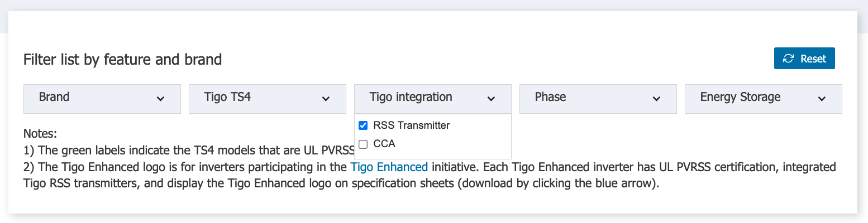Viewport: 868px width, 223px height.
Task: Click the chevron arrow in the Tigo TS4 filter
Action: 326,99
